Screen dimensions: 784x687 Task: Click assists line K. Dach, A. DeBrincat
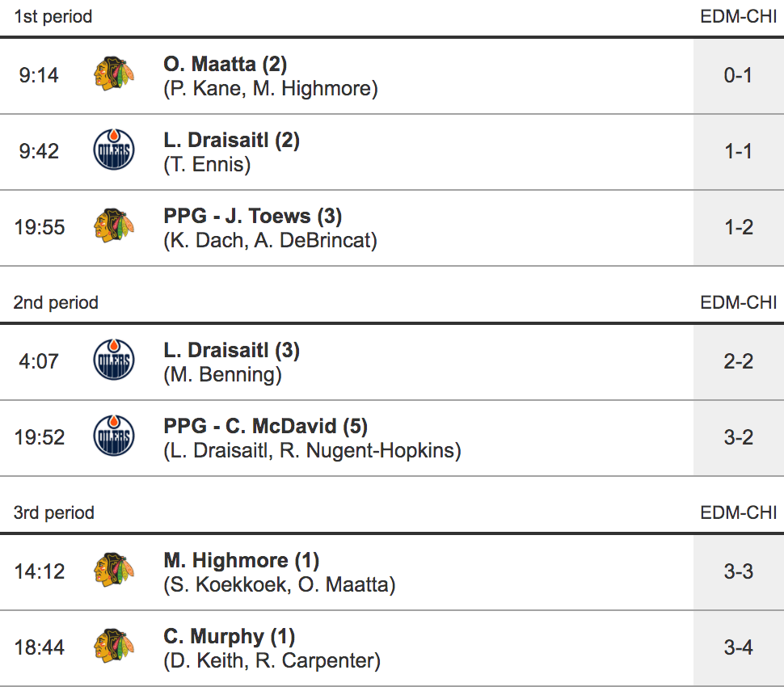pos(270,240)
